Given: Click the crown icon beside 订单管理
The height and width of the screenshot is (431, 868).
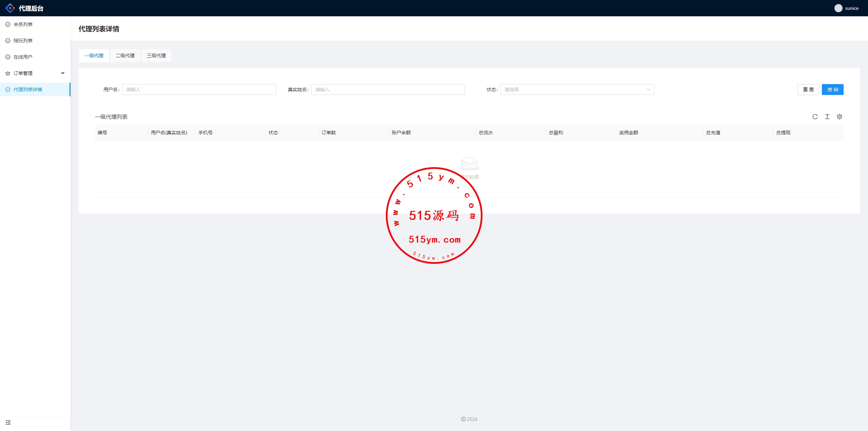Looking at the screenshot, I should point(8,73).
